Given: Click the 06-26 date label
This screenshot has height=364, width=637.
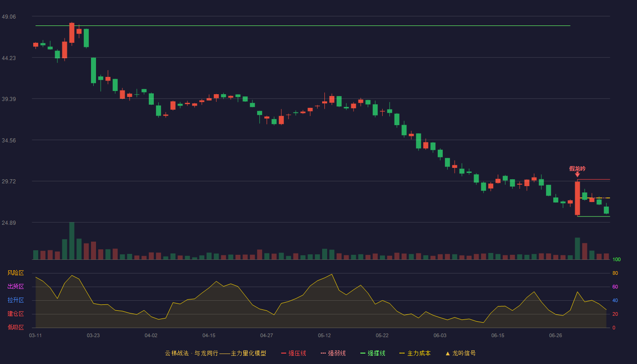Looking at the screenshot, I should tap(556, 335).
